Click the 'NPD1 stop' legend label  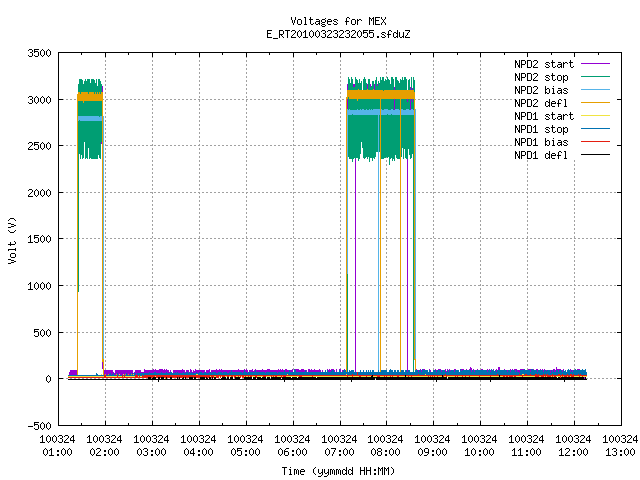[541, 129]
